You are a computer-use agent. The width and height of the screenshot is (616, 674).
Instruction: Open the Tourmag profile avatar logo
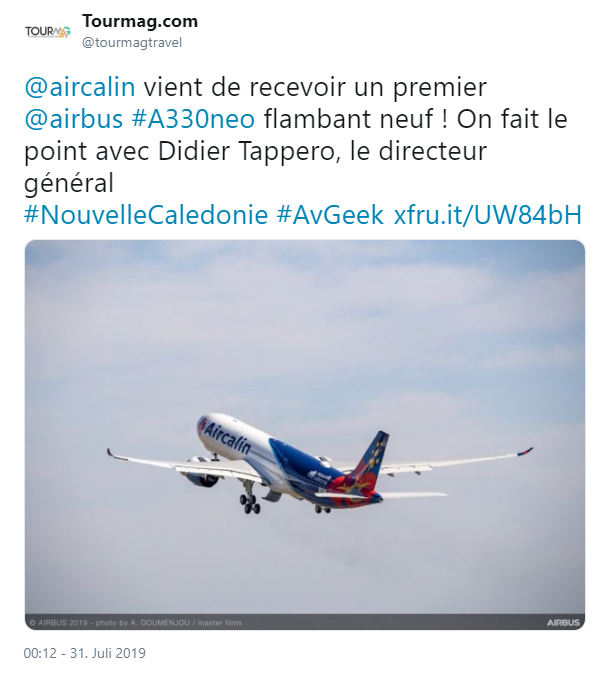(x=48, y=32)
